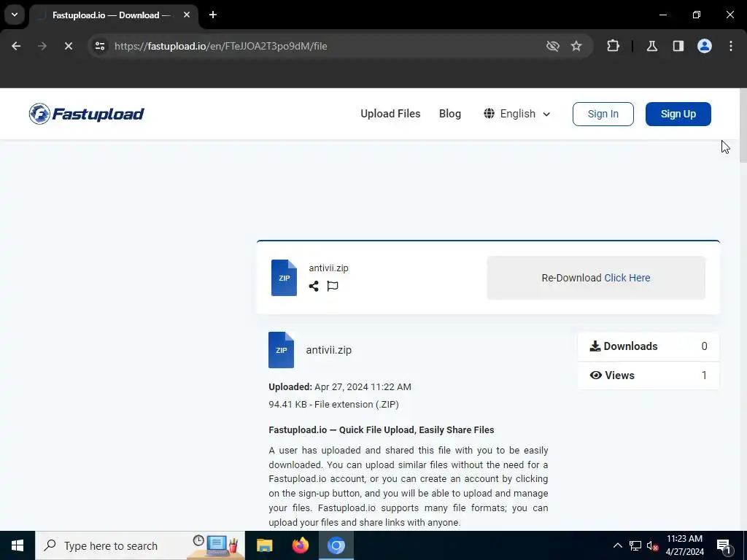747x560 pixels.
Task: Click the browser forward arrow
Action: click(x=42, y=46)
